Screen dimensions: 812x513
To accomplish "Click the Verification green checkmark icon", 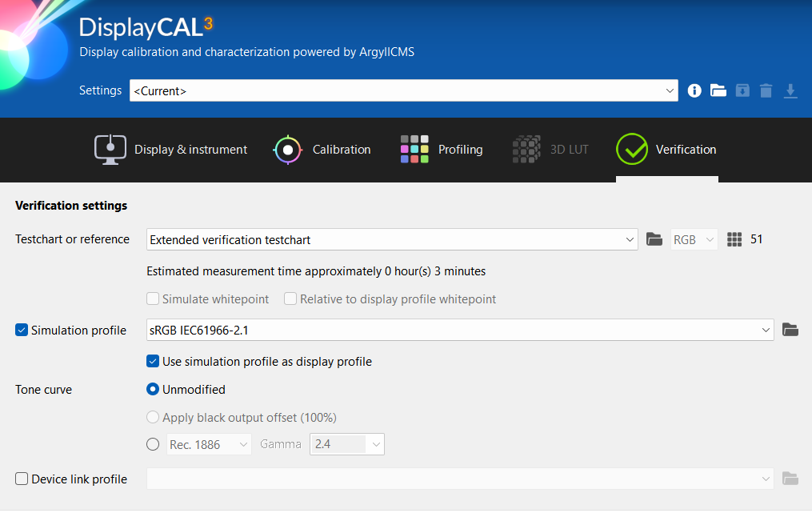I will (632, 149).
